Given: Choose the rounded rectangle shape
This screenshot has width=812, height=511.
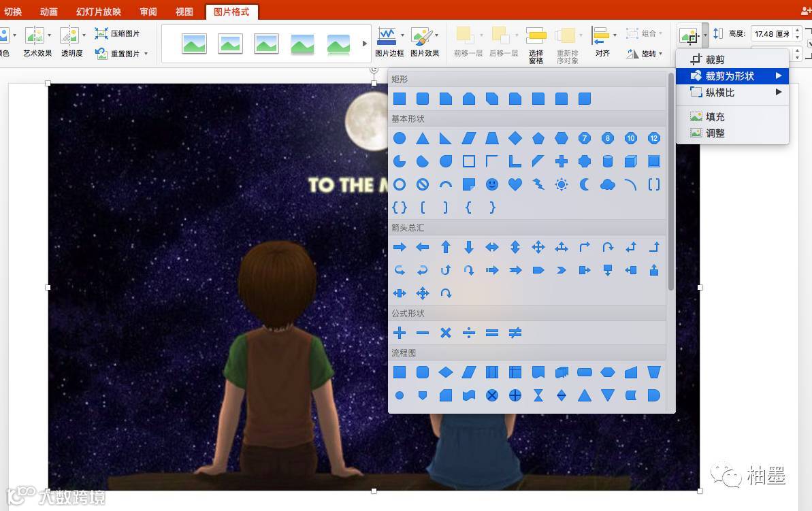Looking at the screenshot, I should 423,99.
